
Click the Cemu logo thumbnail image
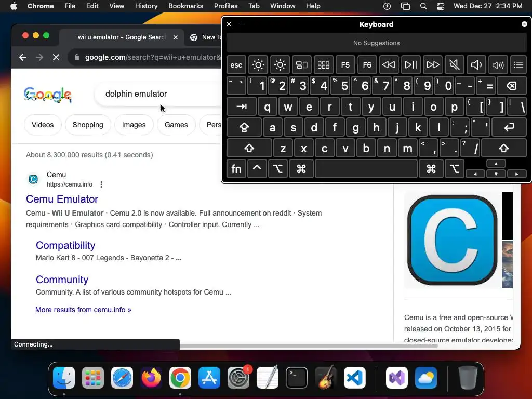point(453,240)
